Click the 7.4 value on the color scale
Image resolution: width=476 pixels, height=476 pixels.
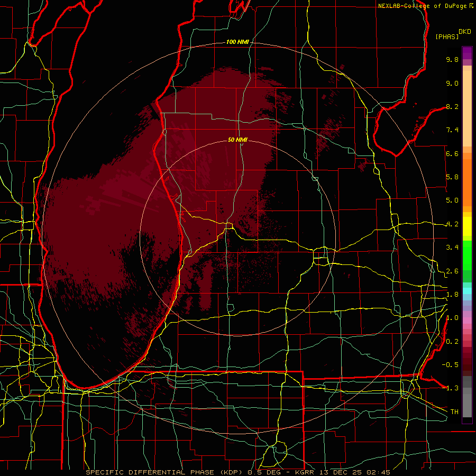point(452,130)
